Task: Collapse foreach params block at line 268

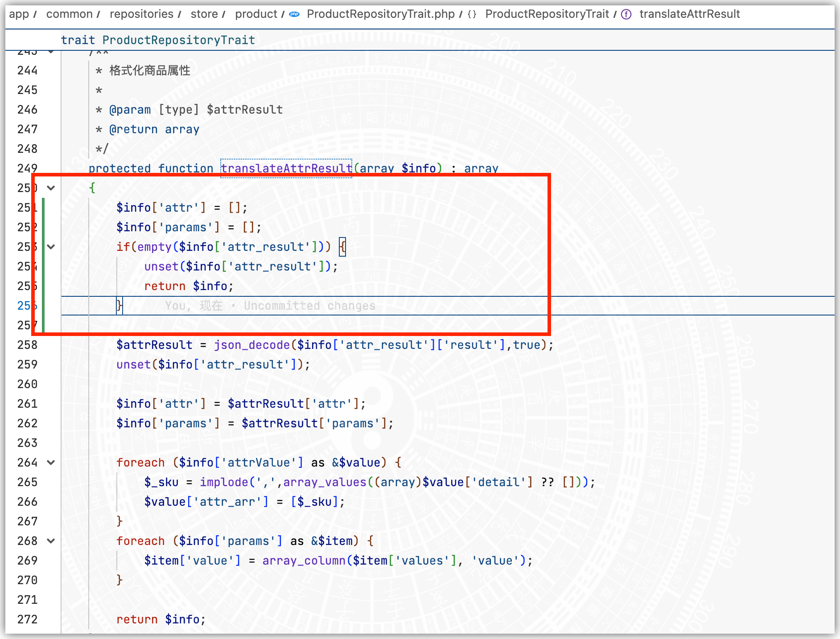Action: tap(51, 541)
